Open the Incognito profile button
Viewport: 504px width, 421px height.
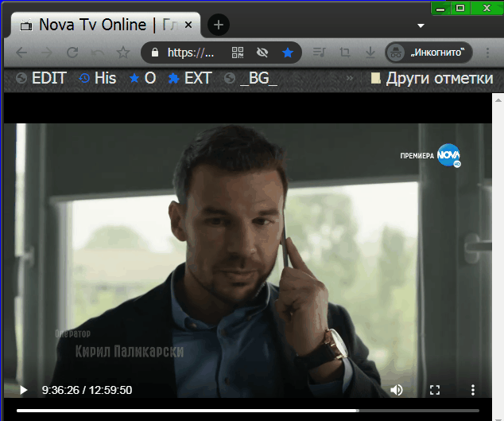point(428,53)
